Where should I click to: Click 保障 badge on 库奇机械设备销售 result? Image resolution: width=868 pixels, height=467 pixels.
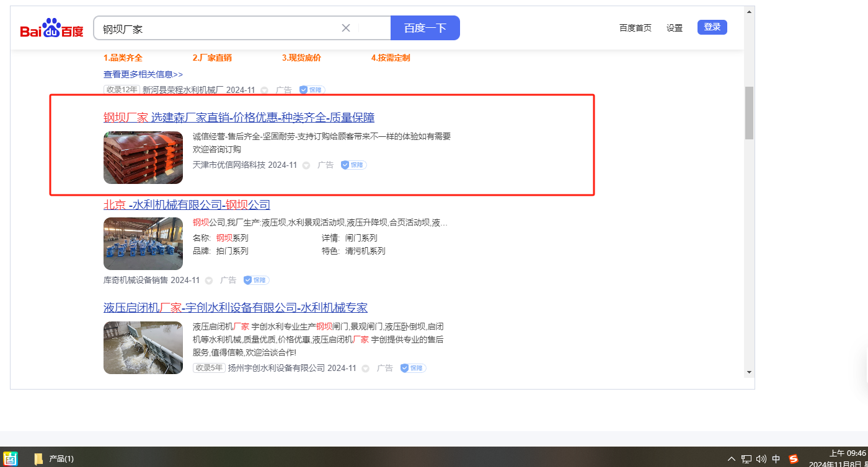(x=256, y=280)
